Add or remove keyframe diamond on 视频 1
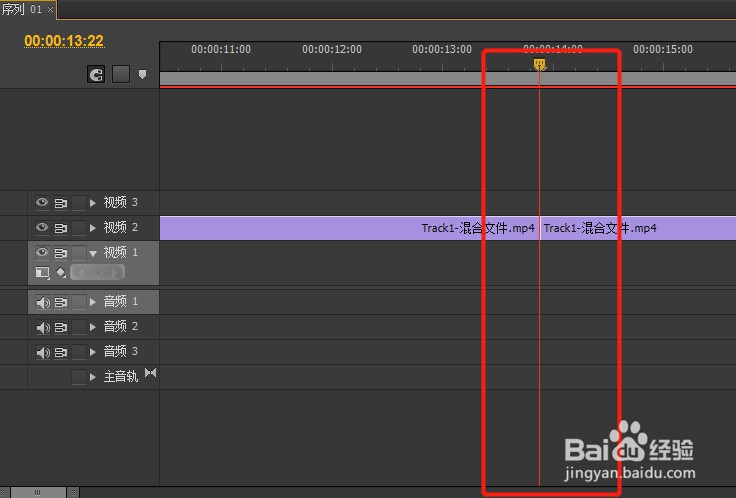The height and width of the screenshot is (498, 736). point(98,272)
